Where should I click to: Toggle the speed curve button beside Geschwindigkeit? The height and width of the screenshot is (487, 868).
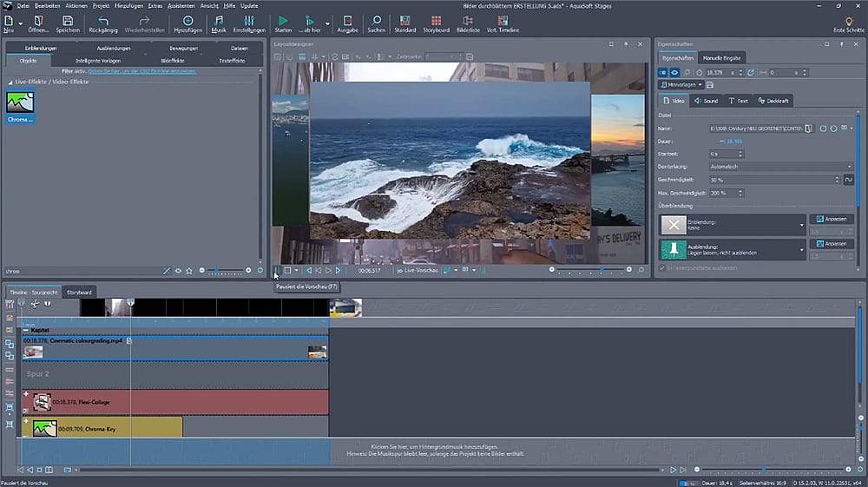pyautogui.click(x=848, y=180)
